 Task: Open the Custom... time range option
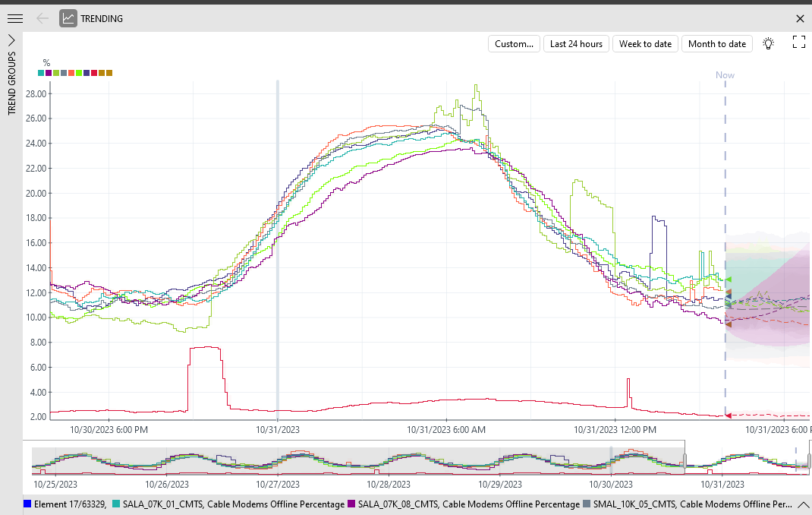514,44
